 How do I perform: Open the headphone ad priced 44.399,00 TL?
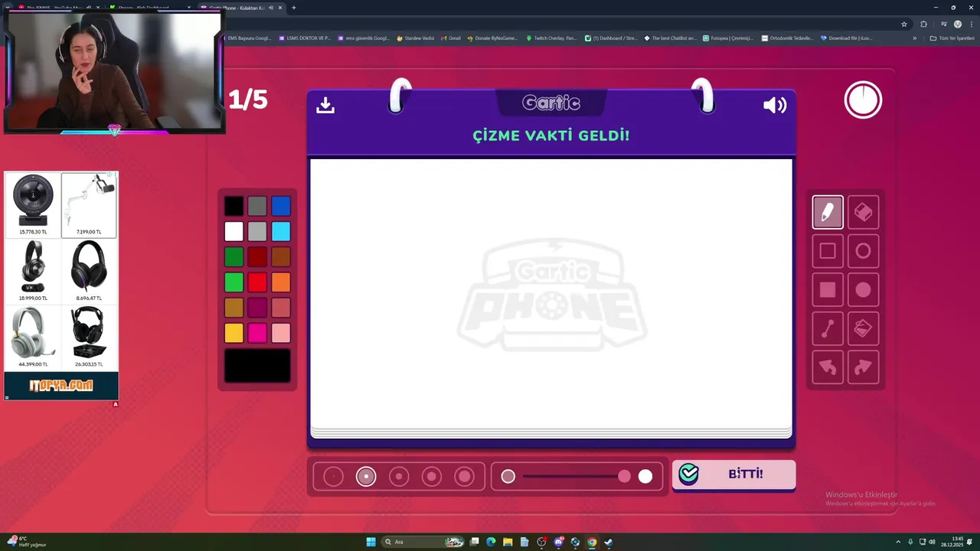coord(33,337)
